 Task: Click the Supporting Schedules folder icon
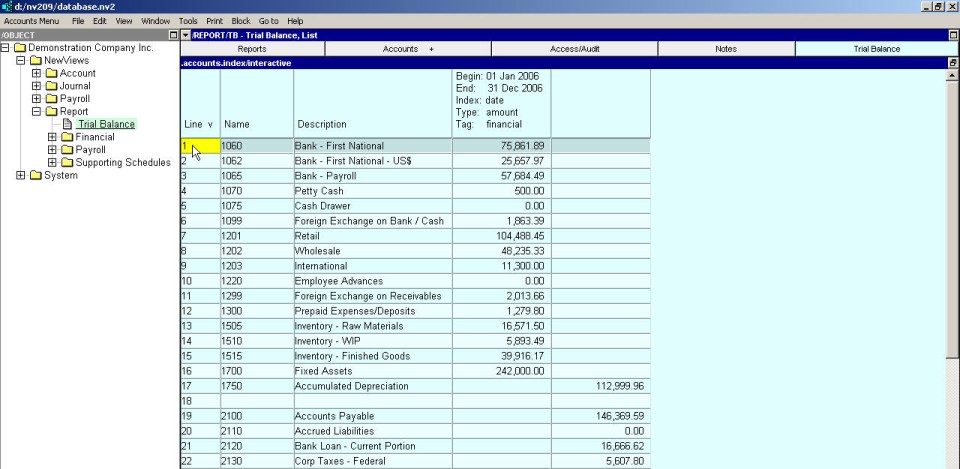point(67,163)
